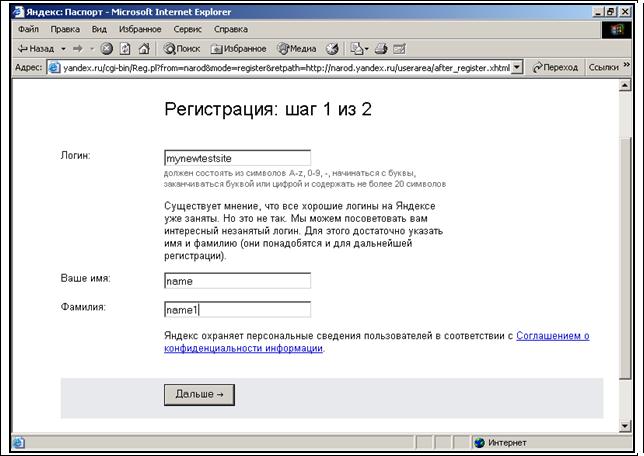The width and height of the screenshot is (644, 456).
Task: Close the Internet Explorer window
Action: [625, 12]
